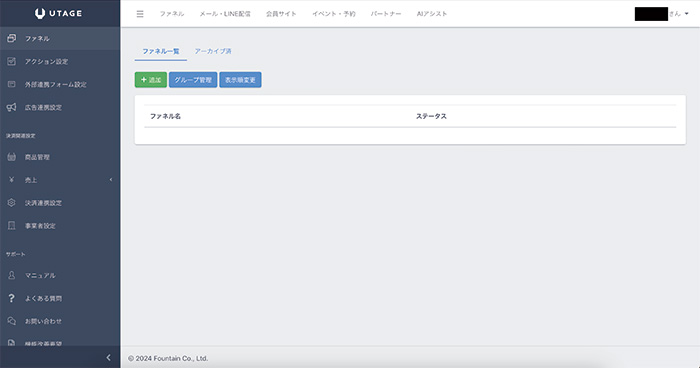Open 決済連携設定 in the sidebar

pyautogui.click(x=60, y=203)
